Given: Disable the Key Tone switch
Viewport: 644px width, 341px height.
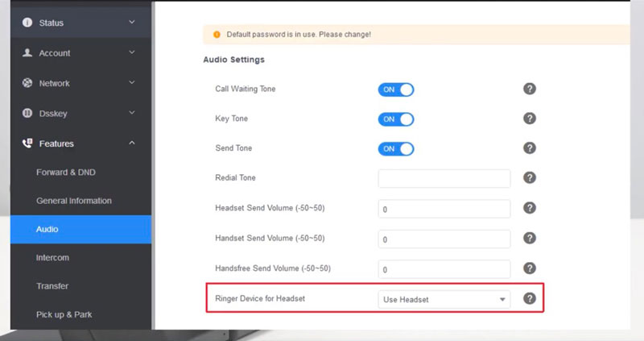Looking at the screenshot, I should pyautogui.click(x=395, y=119).
